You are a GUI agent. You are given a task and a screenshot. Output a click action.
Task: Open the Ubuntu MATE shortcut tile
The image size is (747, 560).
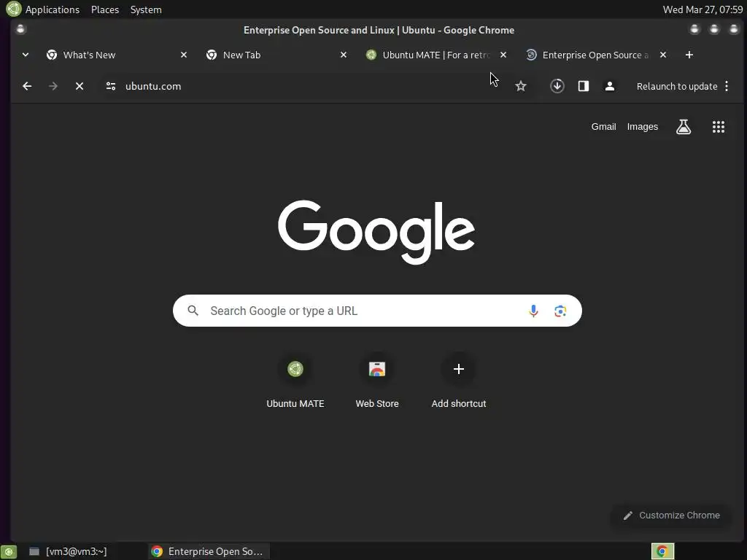(295, 380)
